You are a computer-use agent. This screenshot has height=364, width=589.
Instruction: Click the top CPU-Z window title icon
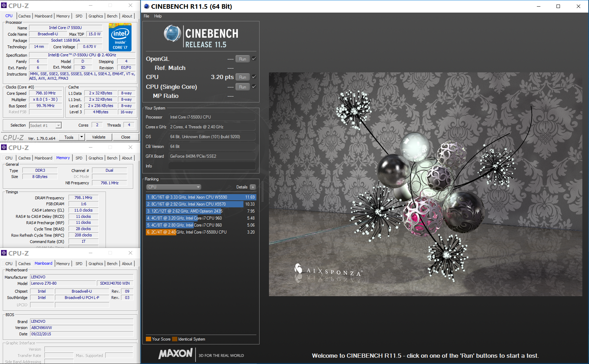[x=4, y=6]
